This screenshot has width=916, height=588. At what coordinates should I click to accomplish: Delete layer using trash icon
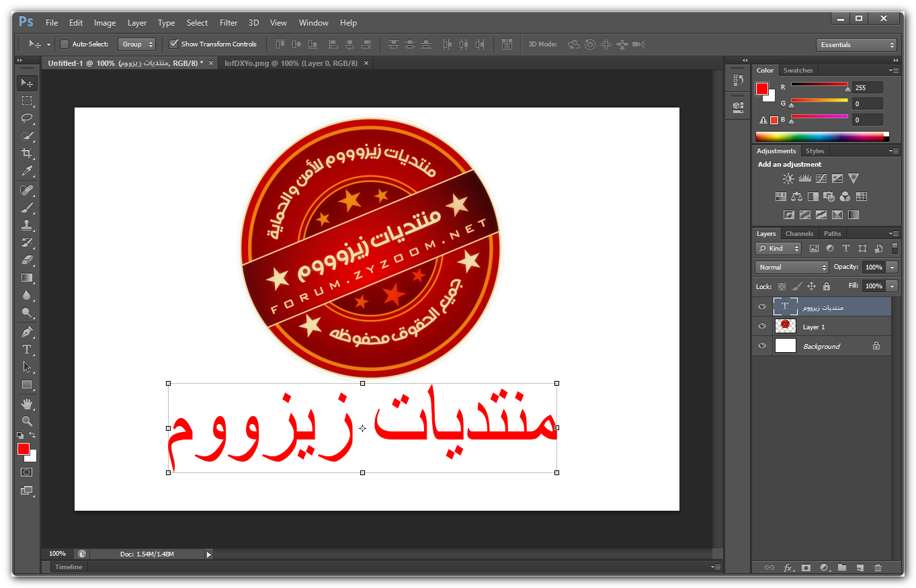point(878,568)
